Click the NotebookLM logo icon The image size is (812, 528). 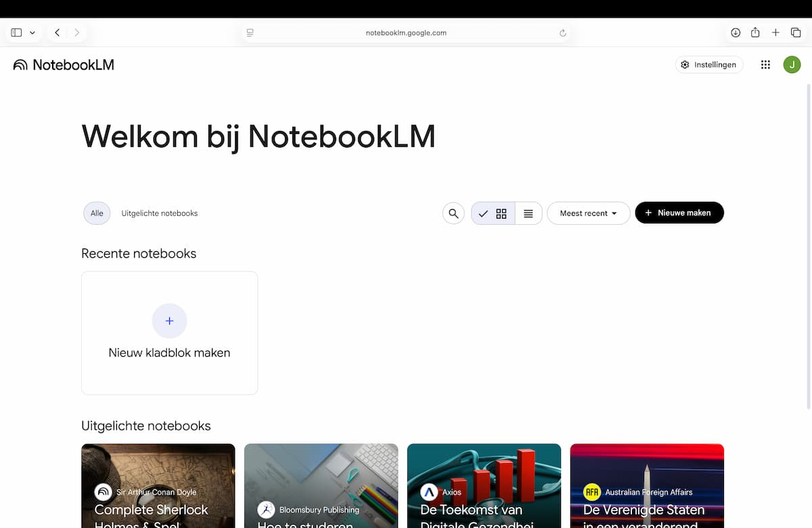point(20,65)
